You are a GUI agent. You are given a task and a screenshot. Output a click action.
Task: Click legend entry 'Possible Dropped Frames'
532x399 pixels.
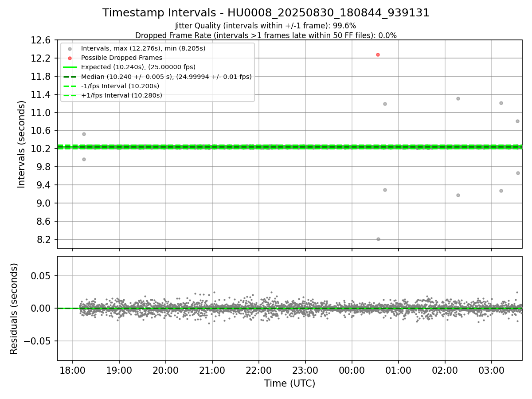[x=122, y=58]
